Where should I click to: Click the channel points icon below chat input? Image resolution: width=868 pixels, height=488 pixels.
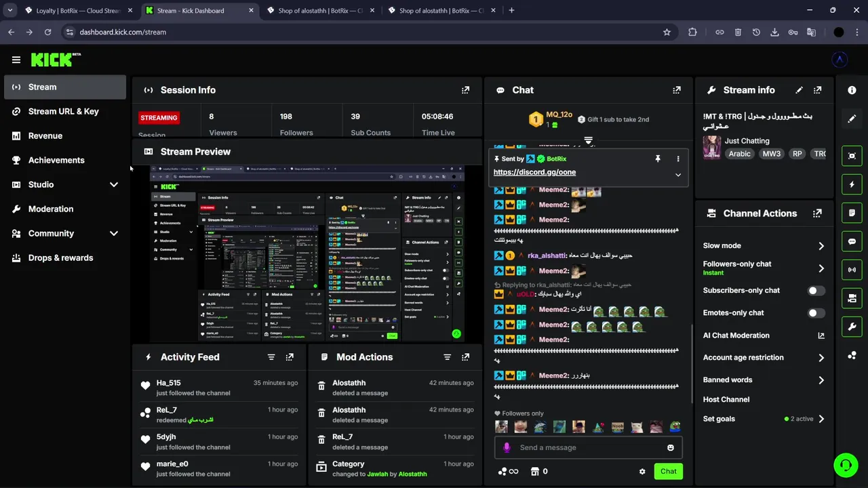(x=502, y=472)
